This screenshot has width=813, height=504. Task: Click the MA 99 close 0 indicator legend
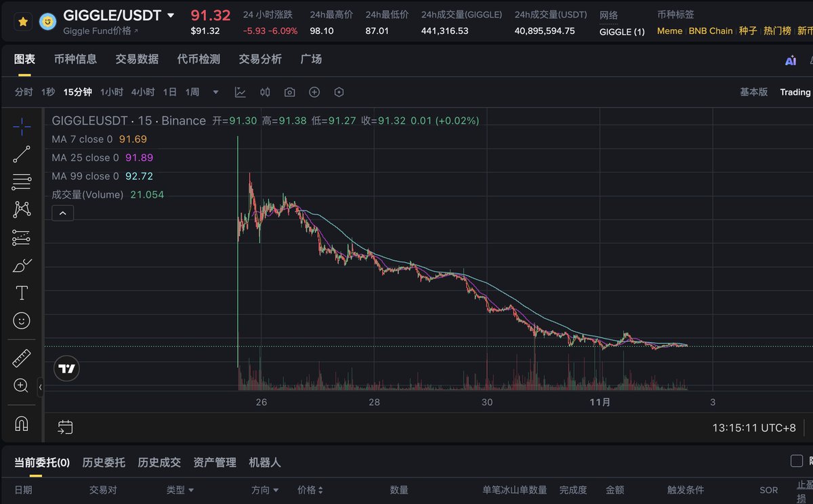pyautogui.click(x=85, y=176)
